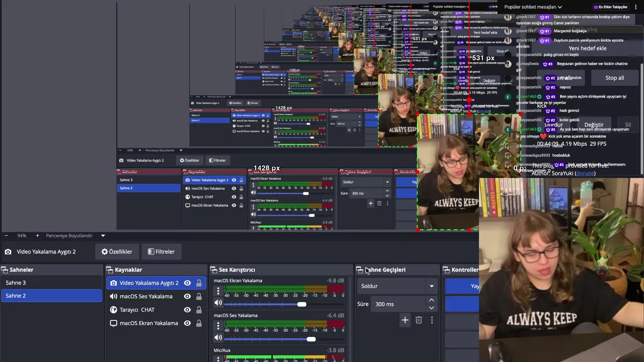
Task: Toggle lock on Tarayıcı CHAT source
Action: 199,310
